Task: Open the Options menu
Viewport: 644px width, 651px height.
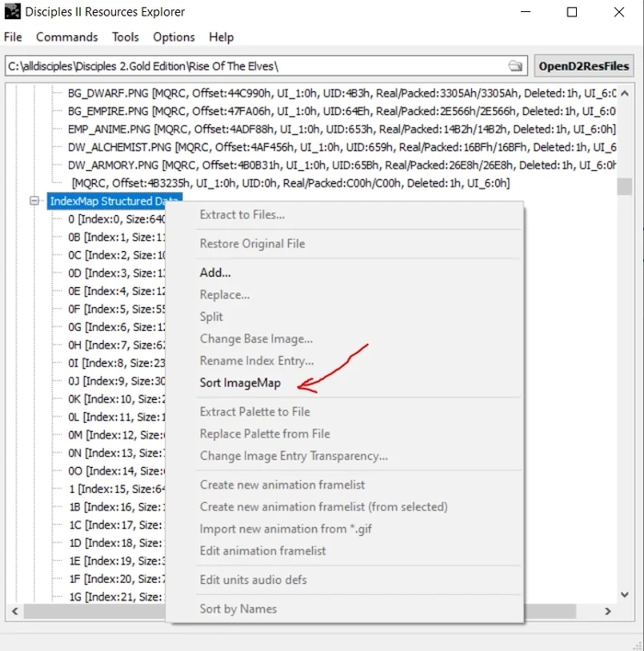Action: coord(174,37)
